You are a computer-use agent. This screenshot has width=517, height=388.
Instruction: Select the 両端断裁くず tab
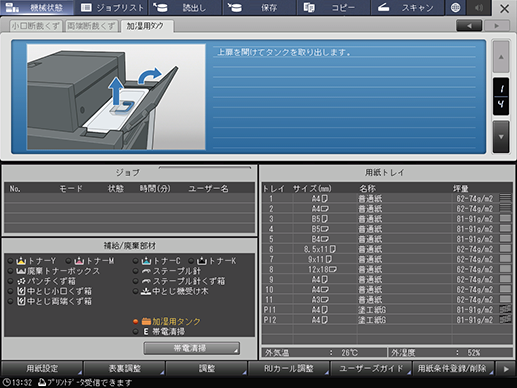pyautogui.click(x=91, y=26)
